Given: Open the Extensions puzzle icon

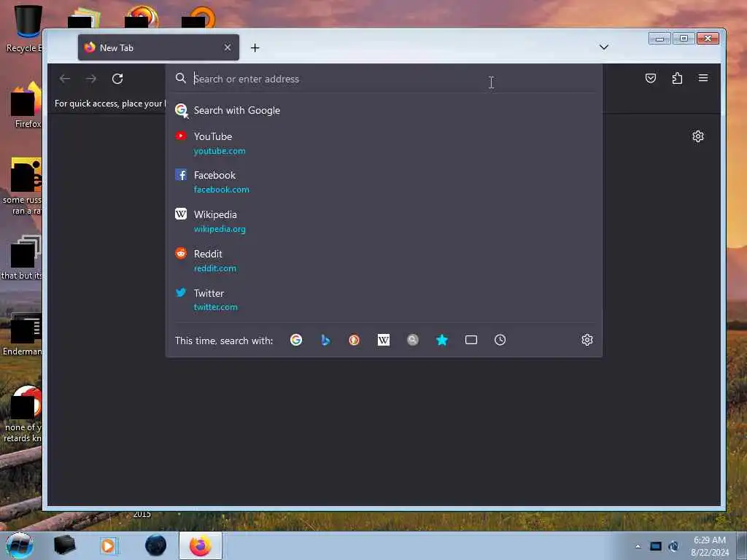Looking at the screenshot, I should (677, 78).
